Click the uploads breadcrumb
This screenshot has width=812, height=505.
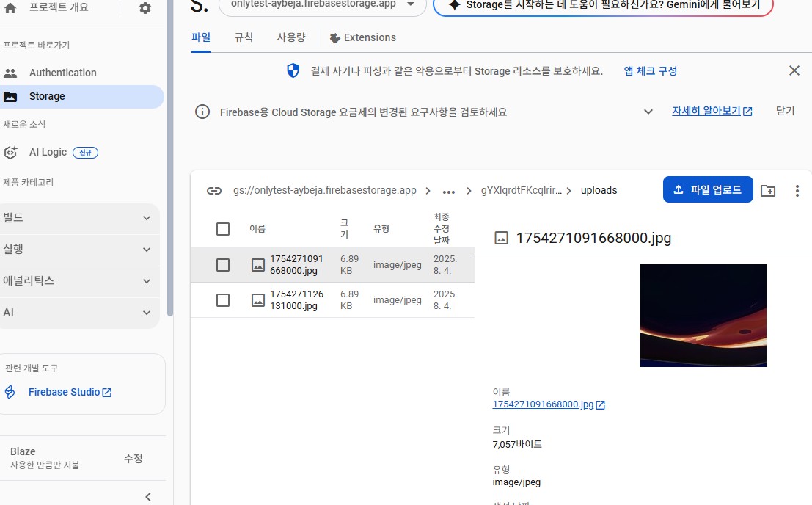click(599, 191)
